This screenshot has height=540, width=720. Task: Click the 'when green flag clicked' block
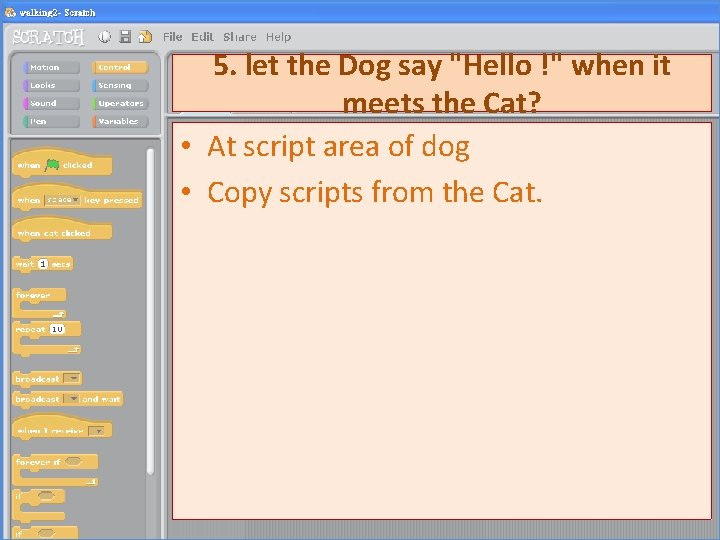click(62, 163)
